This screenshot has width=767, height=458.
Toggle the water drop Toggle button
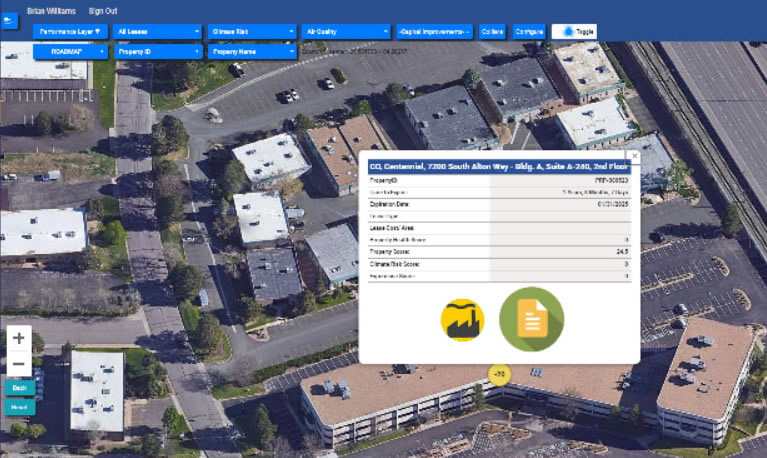(x=579, y=31)
